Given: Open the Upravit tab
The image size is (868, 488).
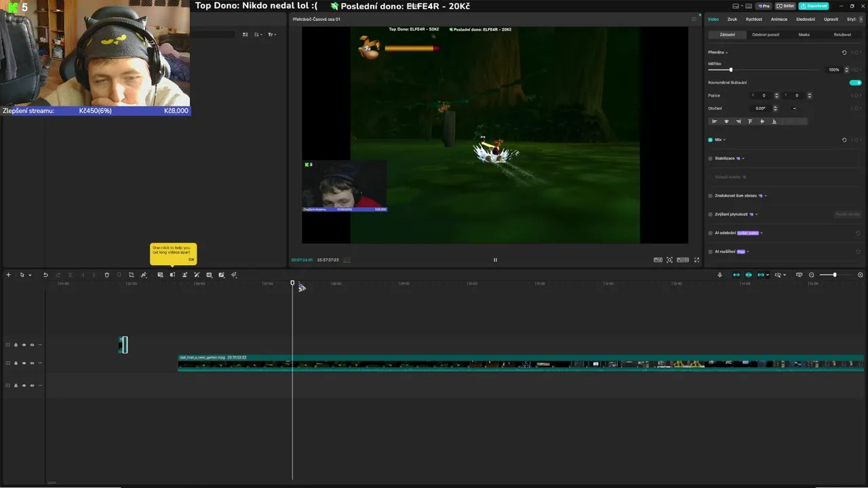Looking at the screenshot, I should (831, 19).
